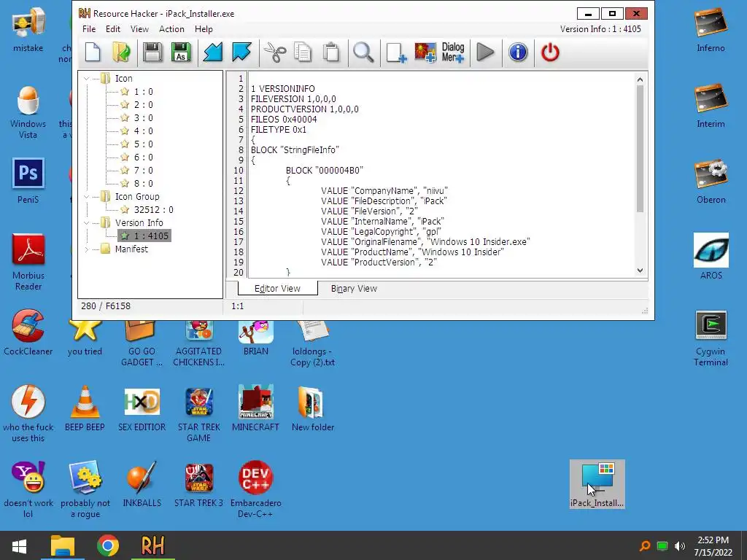Click the first blue arrow toolbar icon
Viewport: 747px width, 560px height.
pyautogui.click(x=212, y=52)
